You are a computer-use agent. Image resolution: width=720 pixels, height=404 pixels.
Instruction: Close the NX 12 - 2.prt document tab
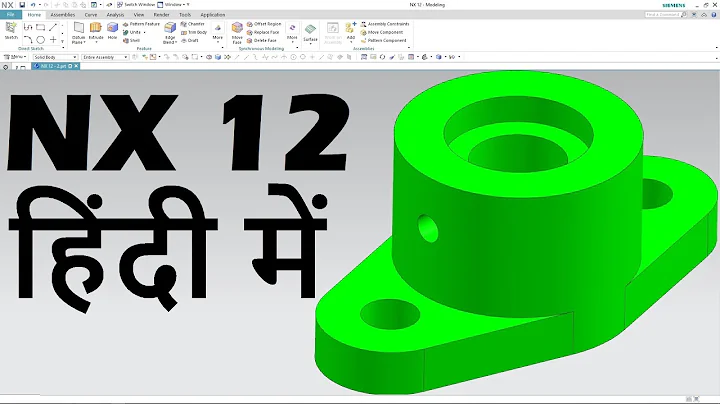click(76, 66)
